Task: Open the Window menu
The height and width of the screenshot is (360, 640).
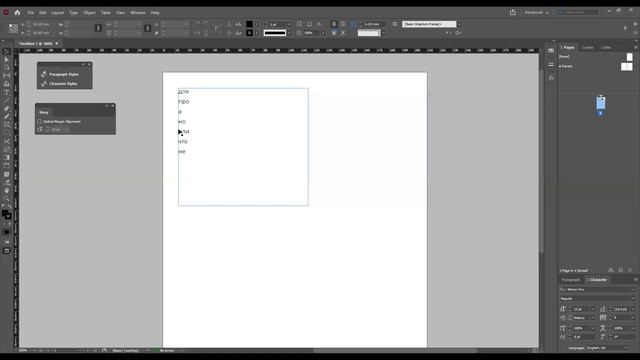Action: [x=138, y=13]
